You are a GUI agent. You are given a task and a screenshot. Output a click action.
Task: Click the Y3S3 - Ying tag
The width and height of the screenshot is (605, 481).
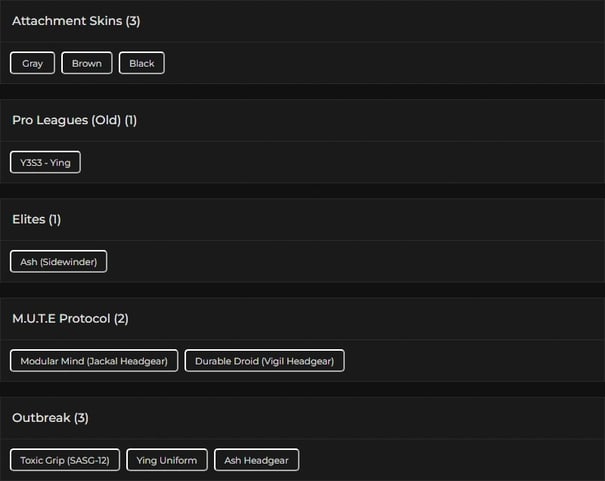(x=45, y=162)
